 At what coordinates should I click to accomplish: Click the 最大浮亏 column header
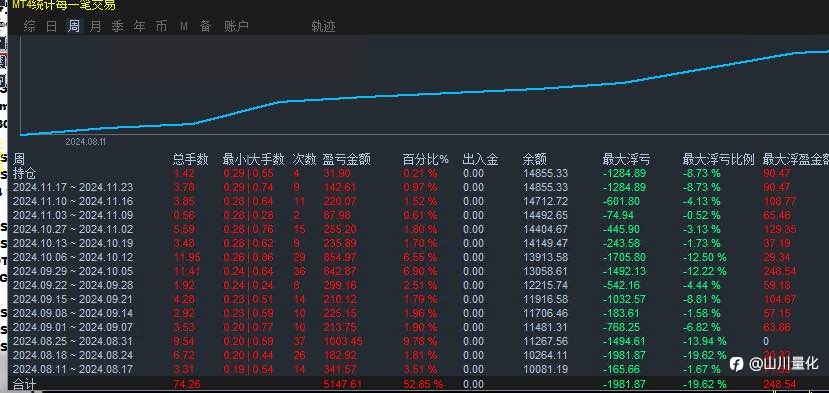tap(627, 159)
